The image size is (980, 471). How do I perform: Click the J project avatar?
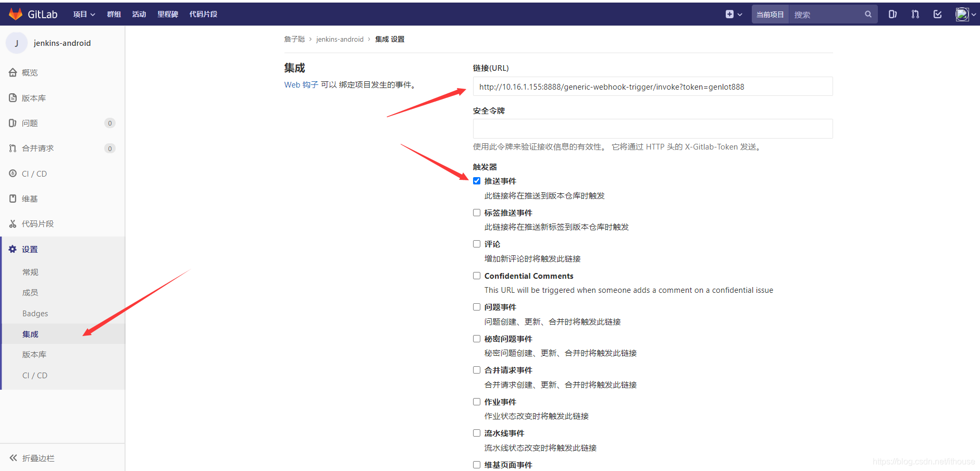coord(17,43)
